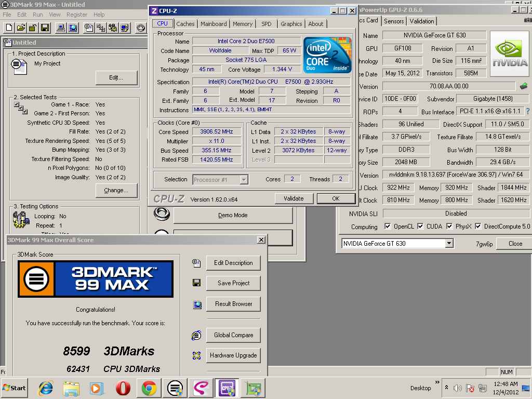Switch to the Memory tab in CPU-Z
Image resolution: width=532 pixels, height=399 pixels.
[243, 24]
